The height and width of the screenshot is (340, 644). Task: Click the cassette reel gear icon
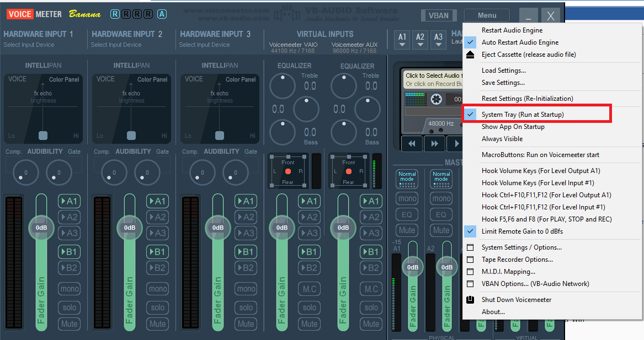point(436,99)
